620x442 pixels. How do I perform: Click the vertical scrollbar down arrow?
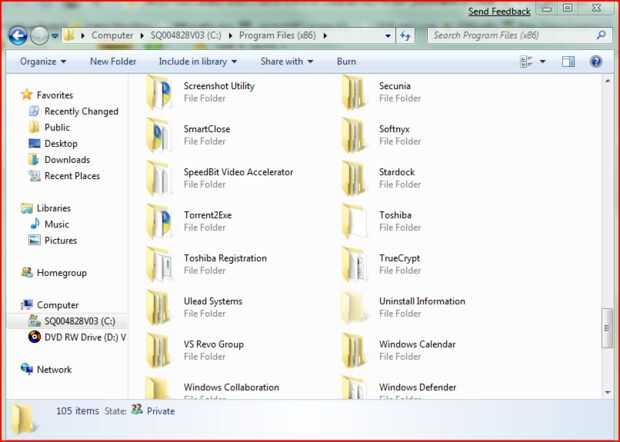pyautogui.click(x=607, y=392)
